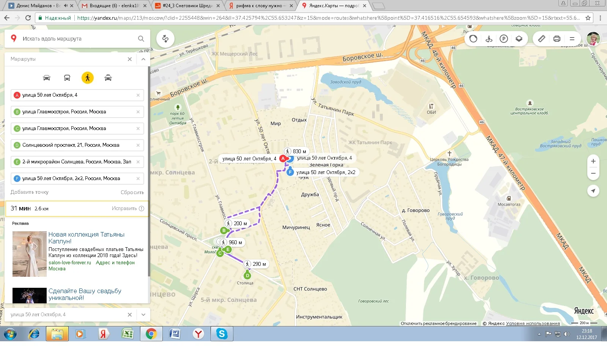The image size is (607, 364).
Task: Zoom in the map with plus button
Action: pos(593,161)
